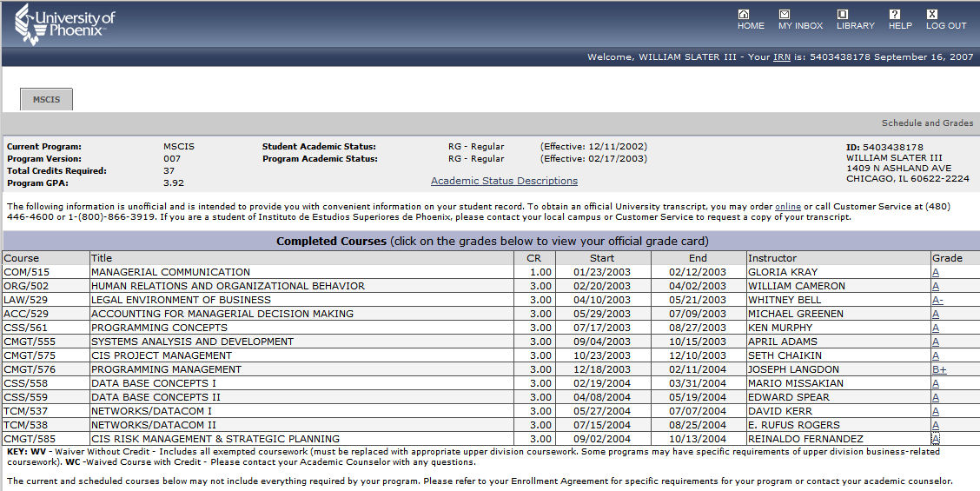Click end date 02/12/2003
Screen dimensions: 980x491
pyautogui.click(x=699, y=272)
